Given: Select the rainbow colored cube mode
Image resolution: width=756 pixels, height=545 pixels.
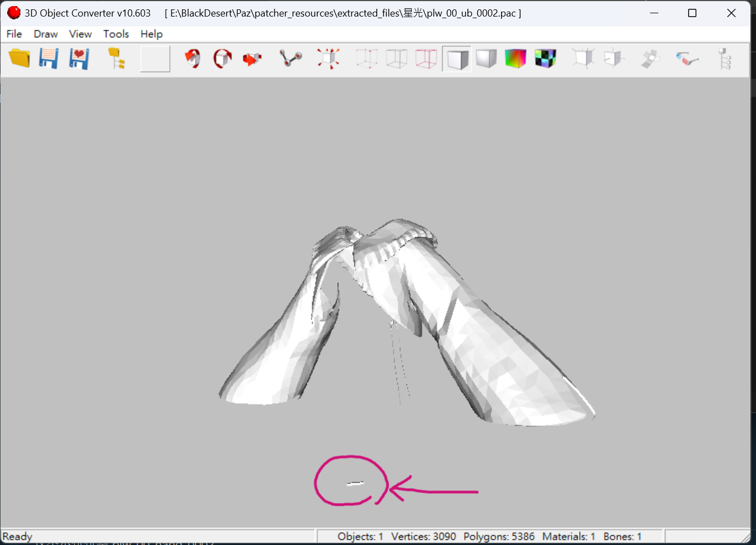Looking at the screenshot, I should (515, 58).
